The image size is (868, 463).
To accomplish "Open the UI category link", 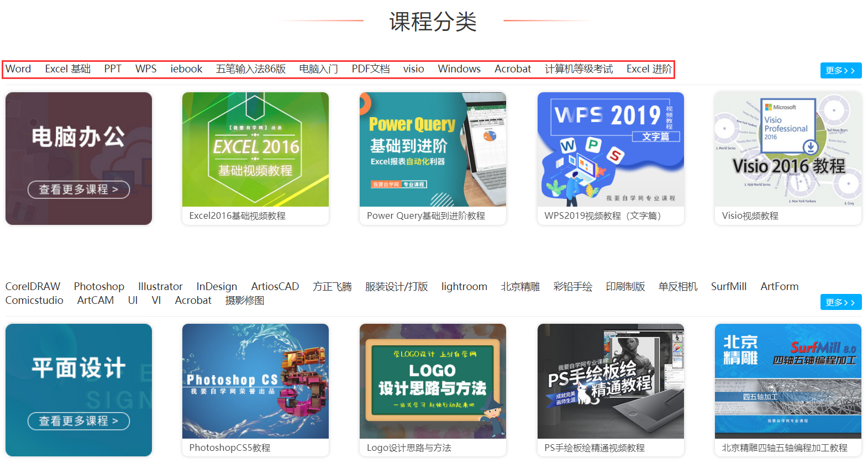I will click(133, 300).
